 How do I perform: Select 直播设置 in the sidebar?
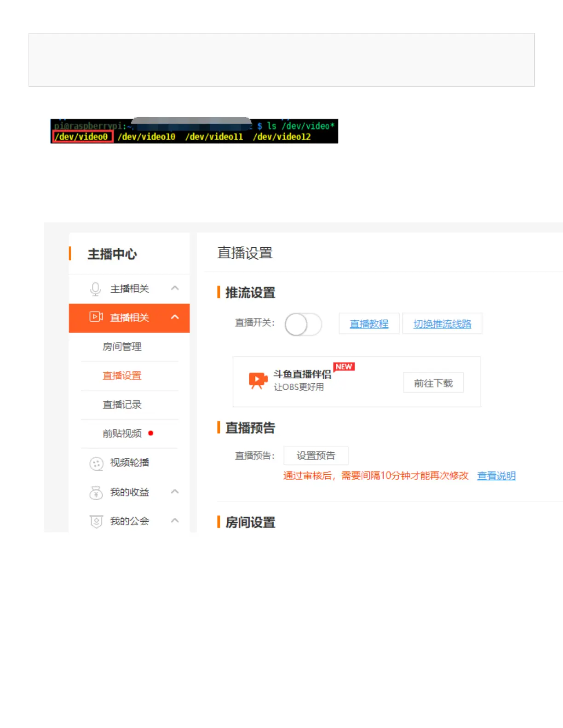point(122,375)
